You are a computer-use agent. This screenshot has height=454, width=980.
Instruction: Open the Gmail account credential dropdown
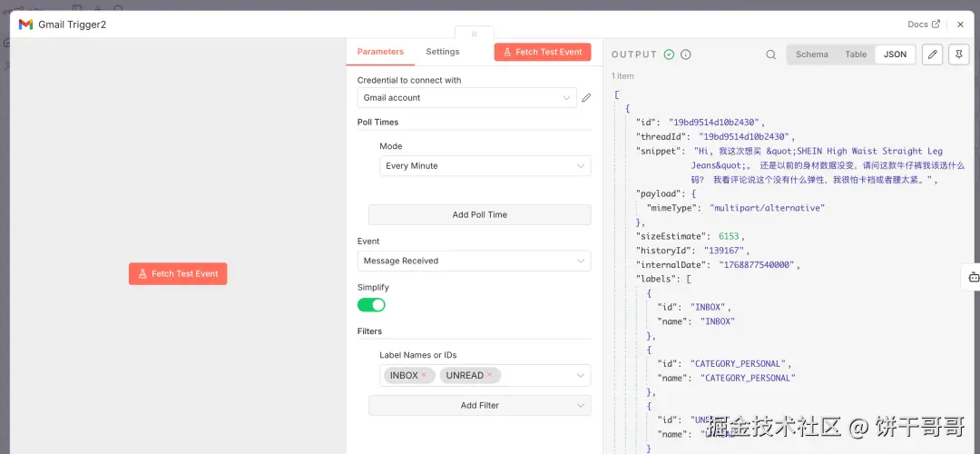(x=466, y=98)
